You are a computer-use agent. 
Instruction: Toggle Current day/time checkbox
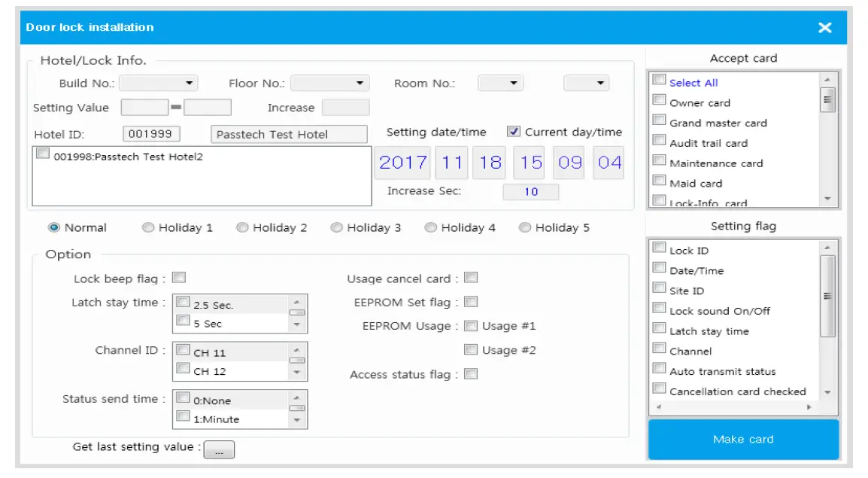[513, 131]
